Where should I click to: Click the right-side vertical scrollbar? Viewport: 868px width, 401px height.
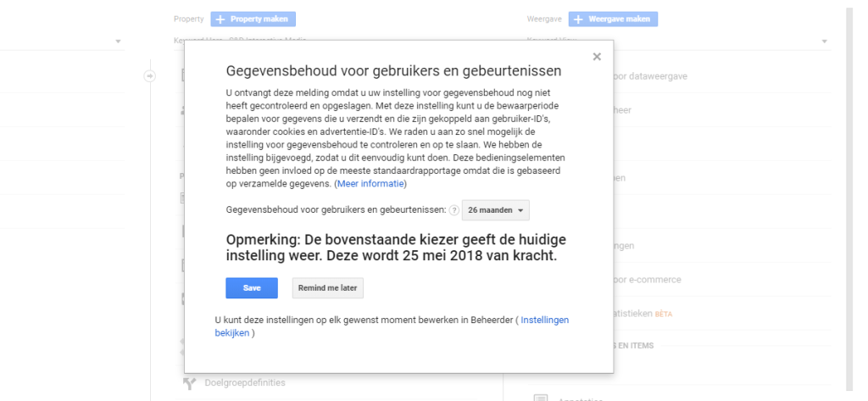[849, 199]
